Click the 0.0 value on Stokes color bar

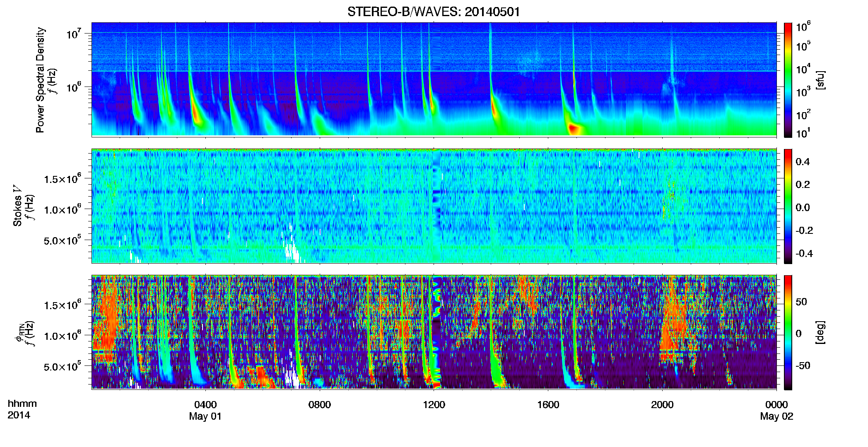coord(803,208)
